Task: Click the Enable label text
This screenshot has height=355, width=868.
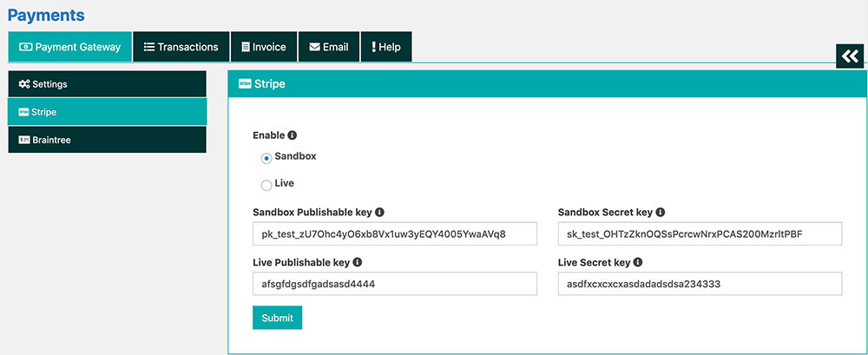Action: [268, 135]
